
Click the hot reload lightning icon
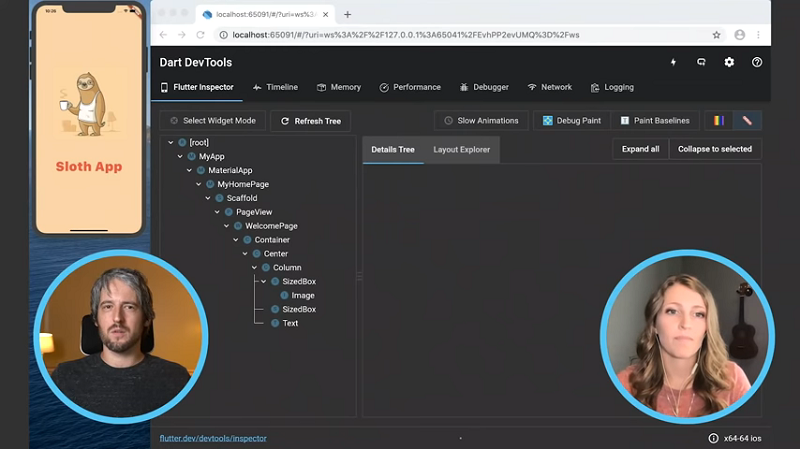[673, 62]
